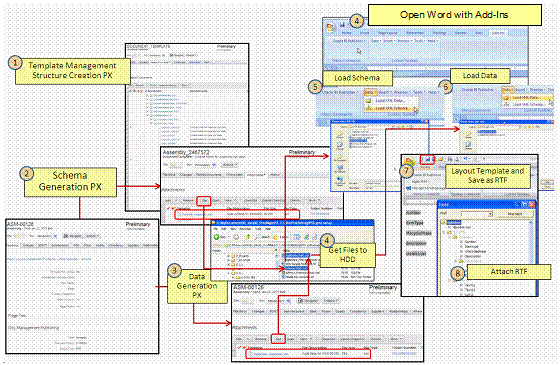560x365 pixels.
Task: Click Views icon in Explorer window toolbar
Action: click(296, 237)
